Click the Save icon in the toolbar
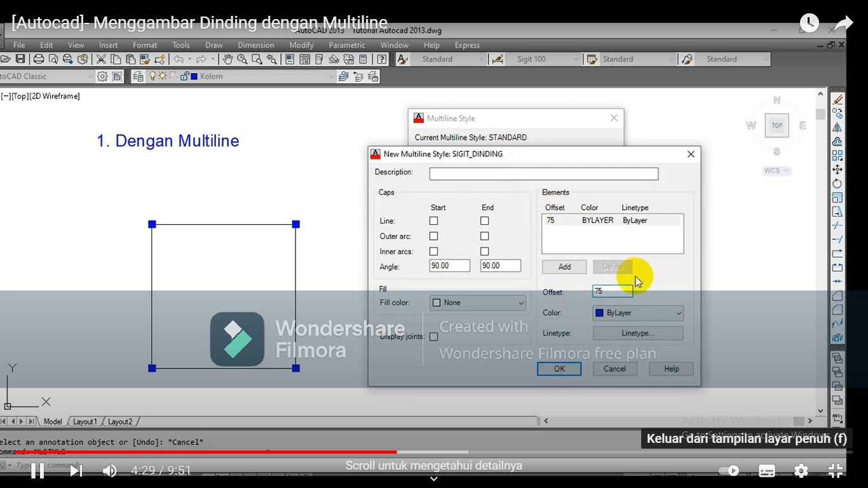868x488 pixels. [x=20, y=59]
